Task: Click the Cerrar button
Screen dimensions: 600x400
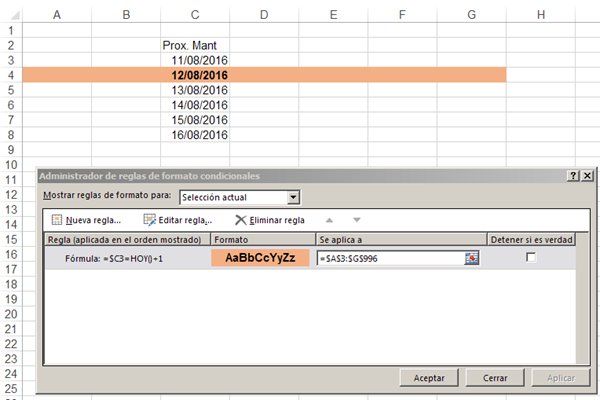Action: pos(495,378)
